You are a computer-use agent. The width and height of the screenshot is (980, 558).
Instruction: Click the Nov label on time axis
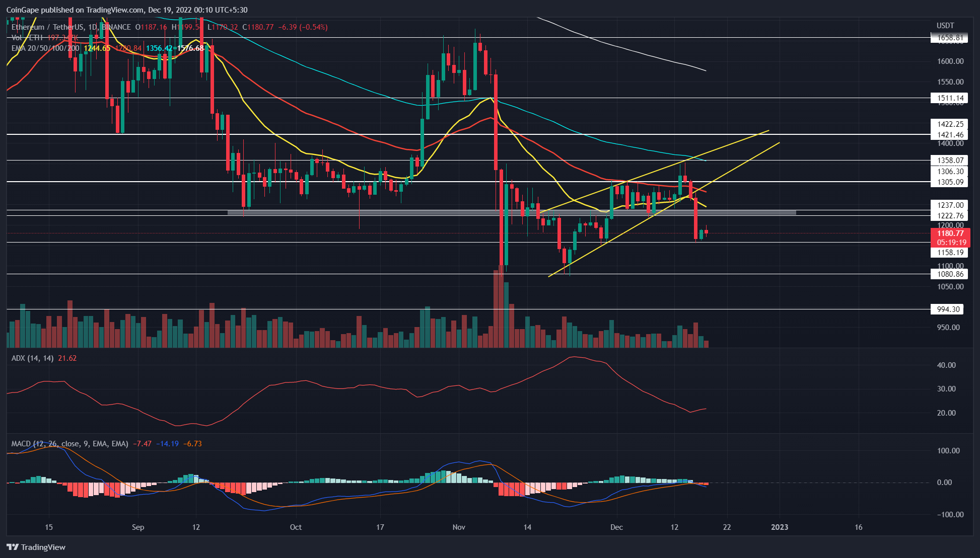point(459,527)
